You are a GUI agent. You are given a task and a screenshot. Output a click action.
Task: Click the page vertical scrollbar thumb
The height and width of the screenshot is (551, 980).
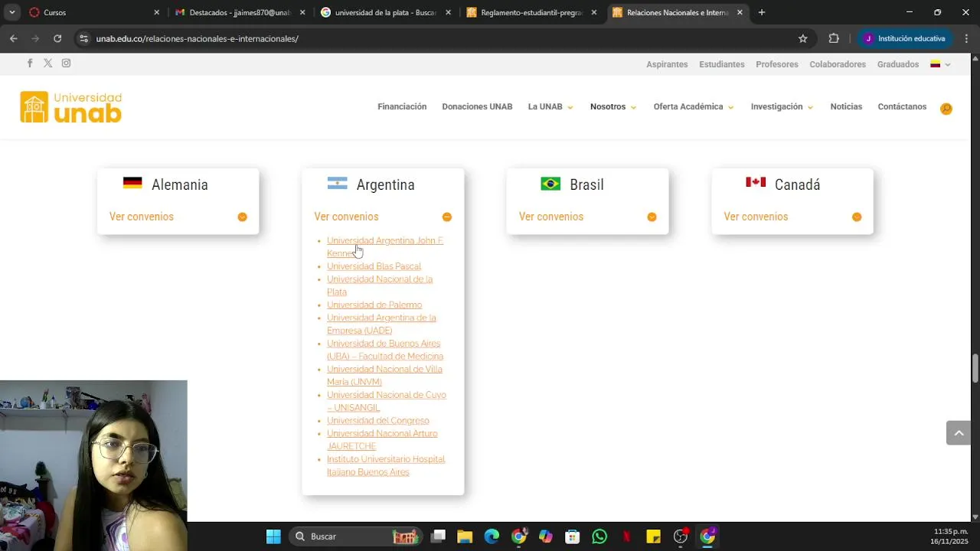click(975, 369)
